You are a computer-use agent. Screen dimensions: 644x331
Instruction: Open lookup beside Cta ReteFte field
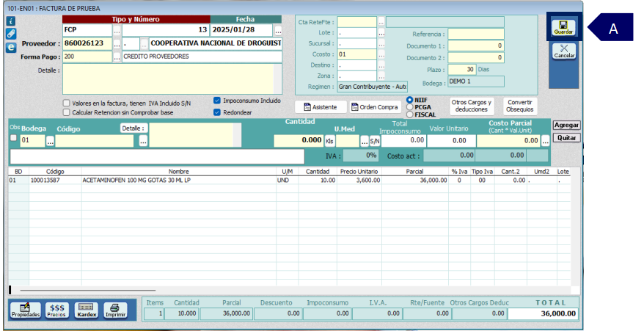pos(381,22)
